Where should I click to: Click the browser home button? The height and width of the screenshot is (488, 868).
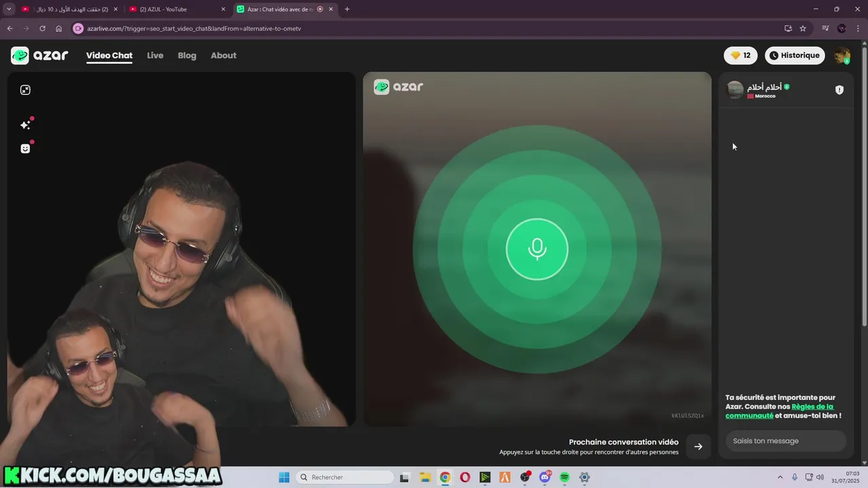59,28
